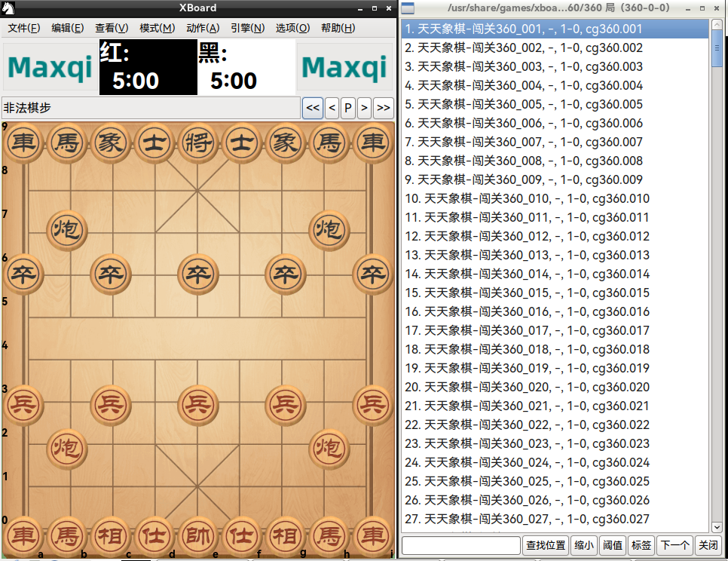The image size is (728, 561).
Task: Pick the black cannon on file h
Action: click(x=329, y=230)
